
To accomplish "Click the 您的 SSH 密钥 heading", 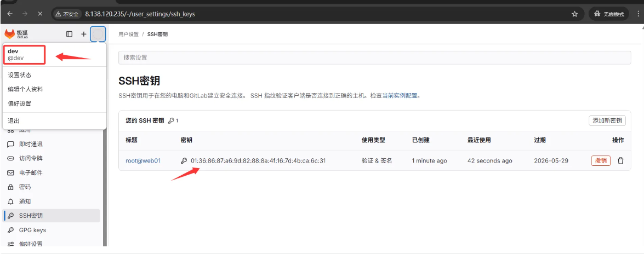I will 145,120.
